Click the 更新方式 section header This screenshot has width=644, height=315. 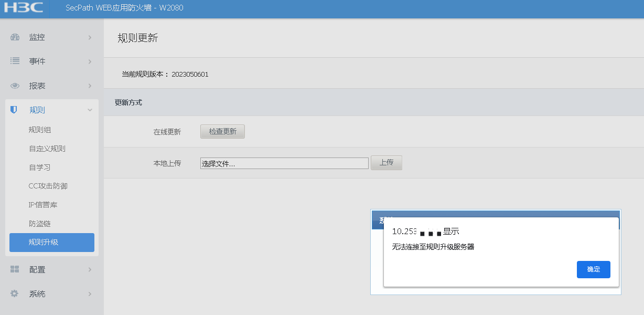point(128,102)
